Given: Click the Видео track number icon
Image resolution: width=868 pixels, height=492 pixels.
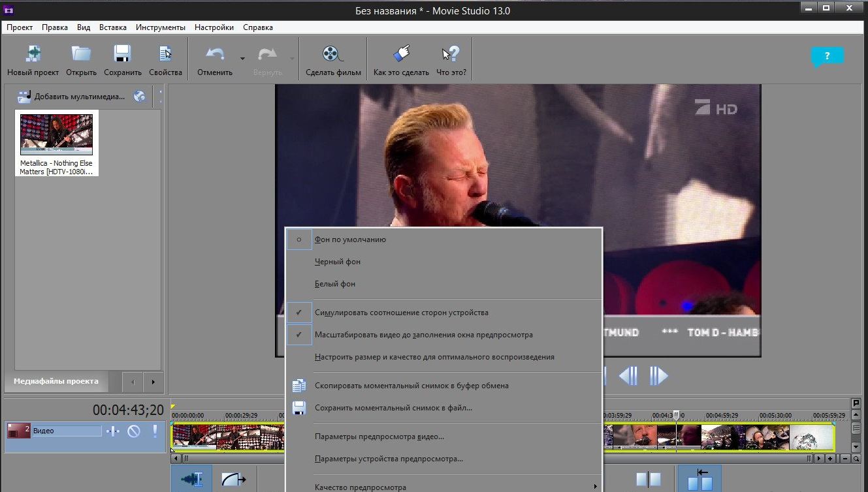Looking at the screenshot, I should [x=19, y=431].
